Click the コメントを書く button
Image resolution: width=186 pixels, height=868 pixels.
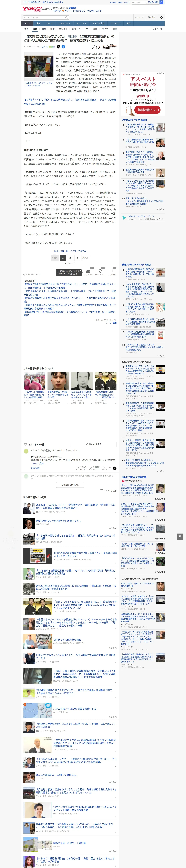(93, 444)
